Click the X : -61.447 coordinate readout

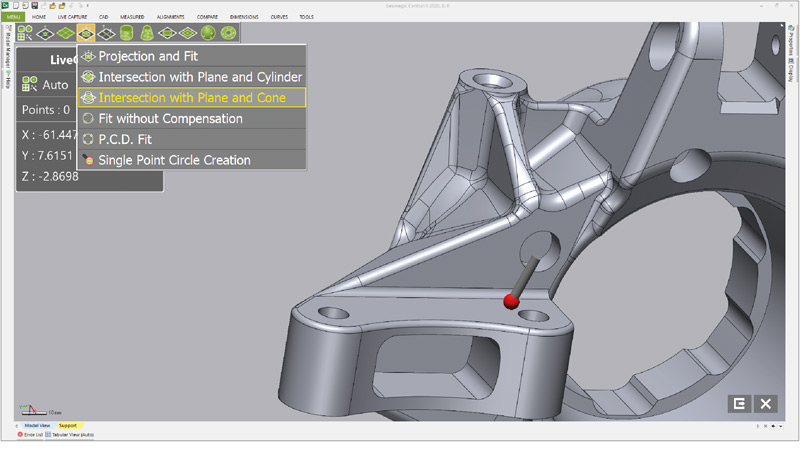(49, 135)
